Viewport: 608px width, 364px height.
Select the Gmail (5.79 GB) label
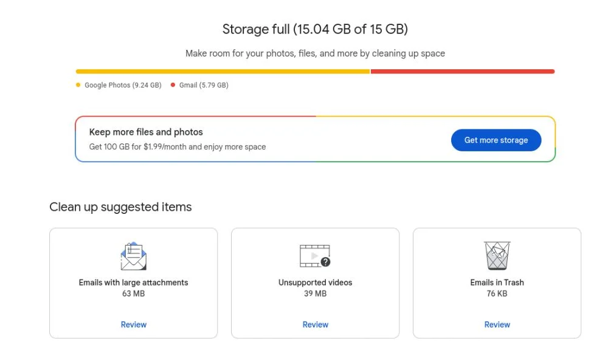click(204, 85)
